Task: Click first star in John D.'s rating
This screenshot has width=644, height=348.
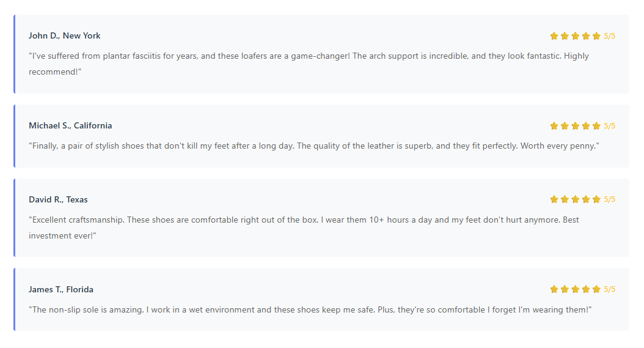Action: pyautogui.click(x=554, y=36)
